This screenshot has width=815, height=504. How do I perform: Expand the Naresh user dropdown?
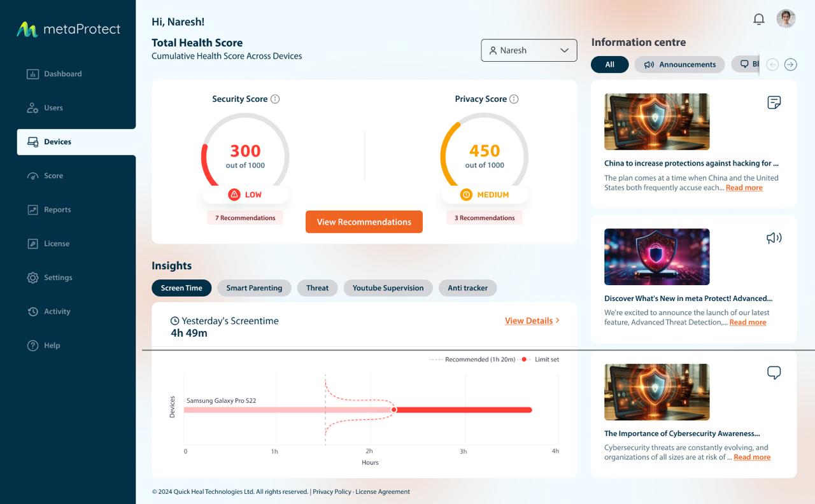click(528, 50)
